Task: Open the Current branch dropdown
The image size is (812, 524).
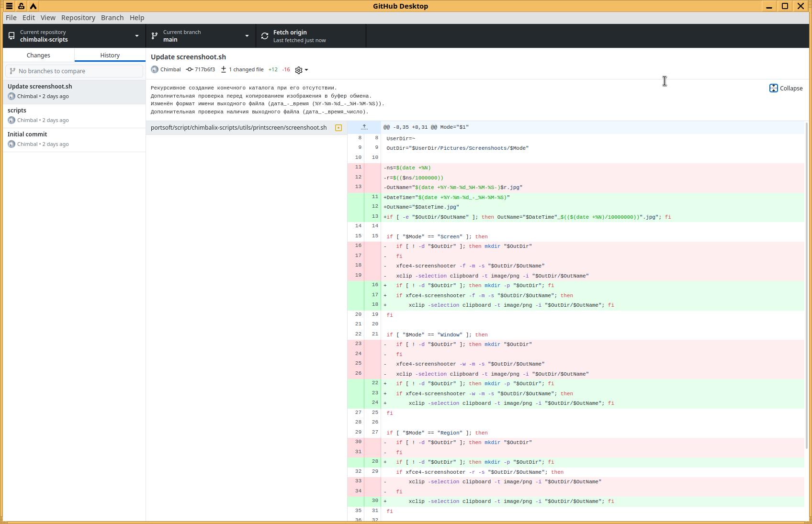Action: tap(201, 36)
